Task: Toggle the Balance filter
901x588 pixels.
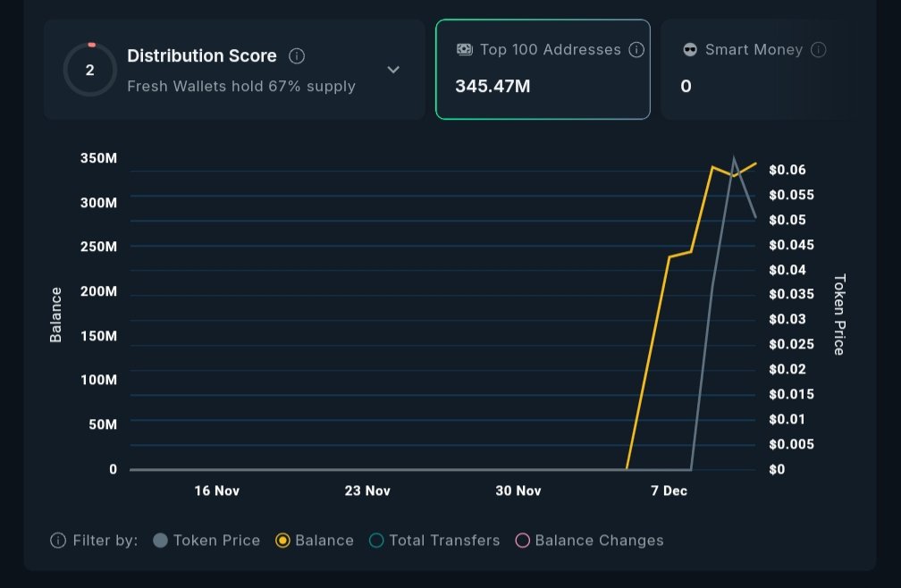Action: point(282,541)
